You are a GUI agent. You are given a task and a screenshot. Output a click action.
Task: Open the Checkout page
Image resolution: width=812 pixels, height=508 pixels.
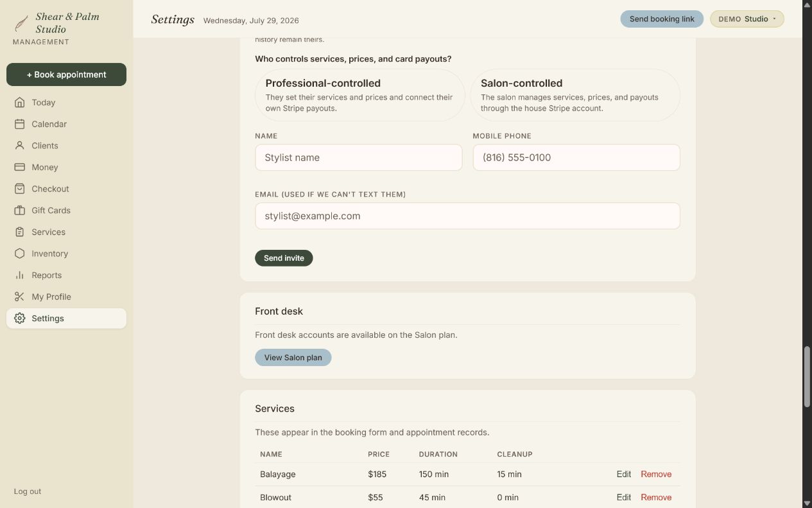(66, 189)
